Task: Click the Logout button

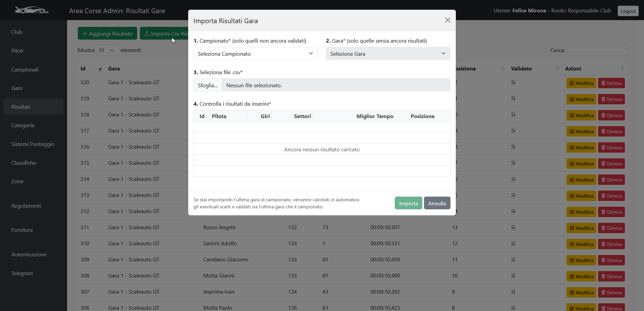Action: (x=628, y=11)
